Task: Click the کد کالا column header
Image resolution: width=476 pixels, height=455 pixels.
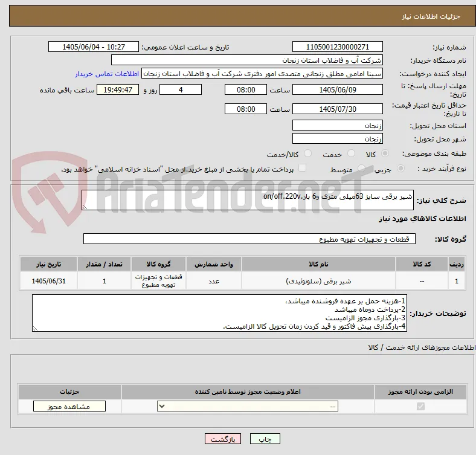Action: tap(422, 264)
